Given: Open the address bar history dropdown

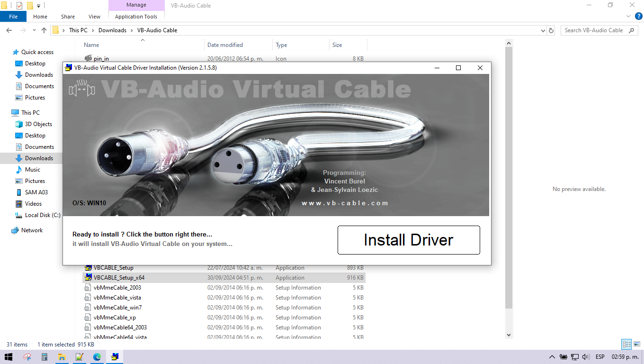Looking at the screenshot, I should (x=543, y=30).
